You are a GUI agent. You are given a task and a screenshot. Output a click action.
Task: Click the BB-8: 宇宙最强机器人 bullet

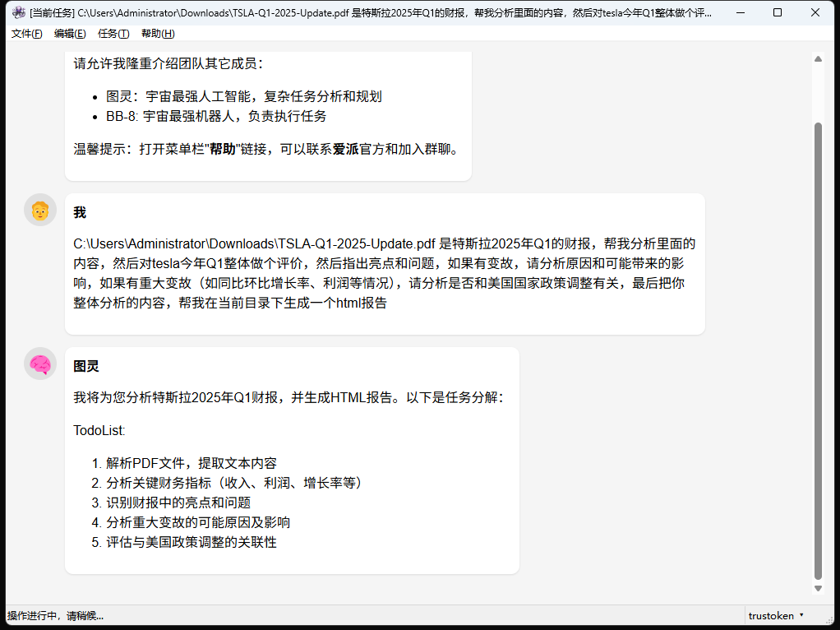click(x=216, y=116)
